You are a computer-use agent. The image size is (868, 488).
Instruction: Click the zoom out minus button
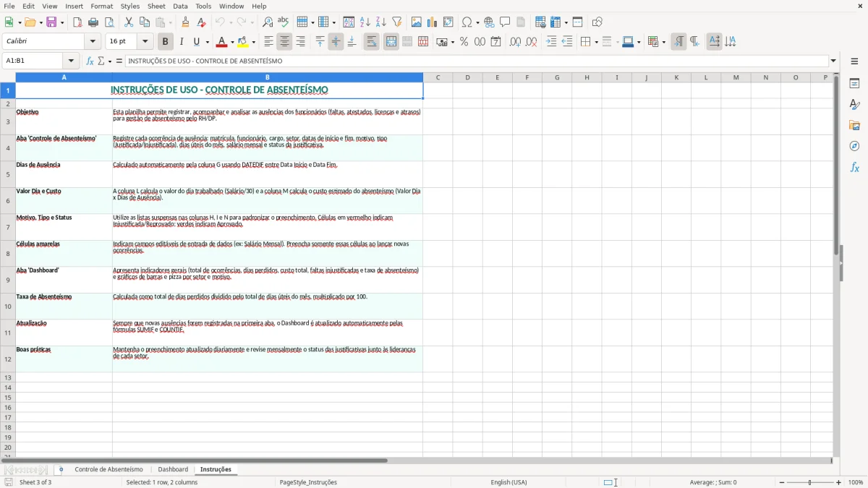tap(781, 482)
